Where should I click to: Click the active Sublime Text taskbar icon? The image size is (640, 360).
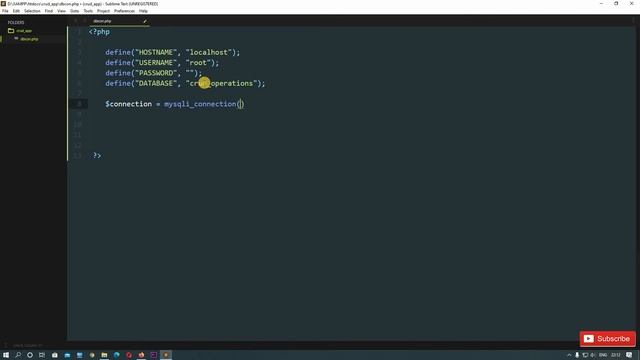pos(166,355)
